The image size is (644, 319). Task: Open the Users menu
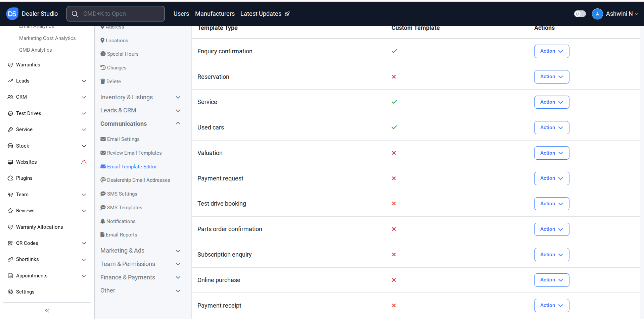[181, 14]
